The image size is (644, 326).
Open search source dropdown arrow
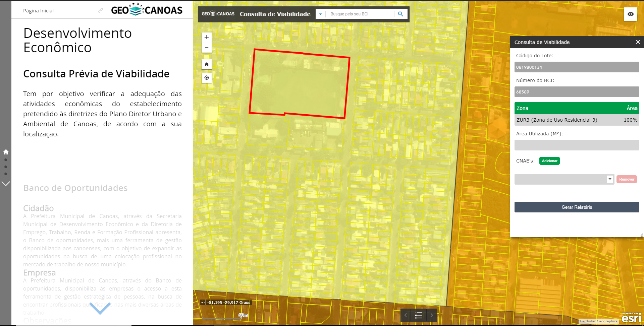[x=320, y=14]
